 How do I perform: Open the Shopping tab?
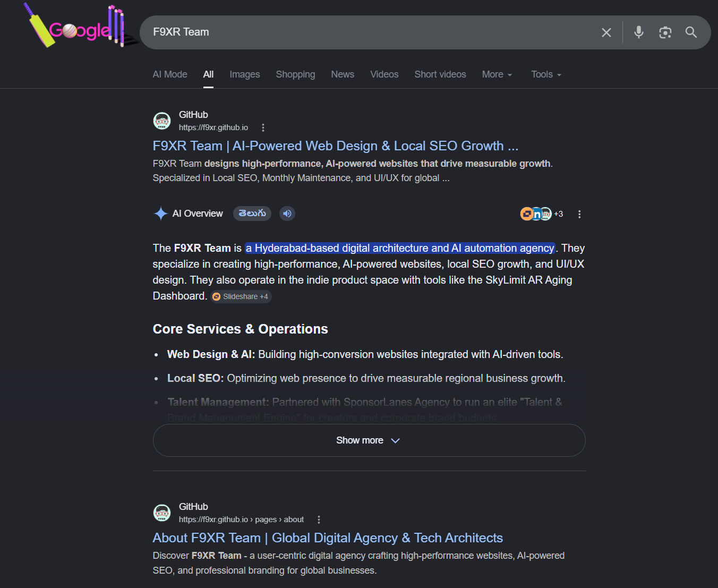coord(295,74)
